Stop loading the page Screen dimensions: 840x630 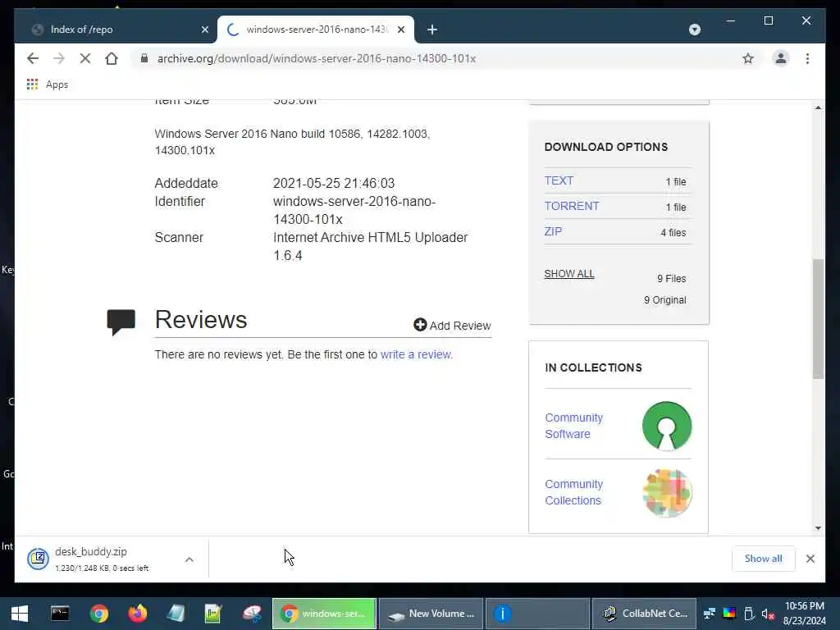(85, 58)
